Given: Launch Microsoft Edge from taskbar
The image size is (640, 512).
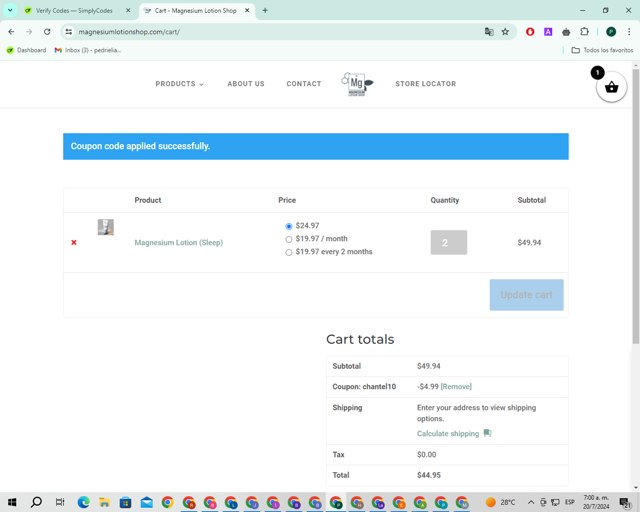Looking at the screenshot, I should (x=84, y=502).
